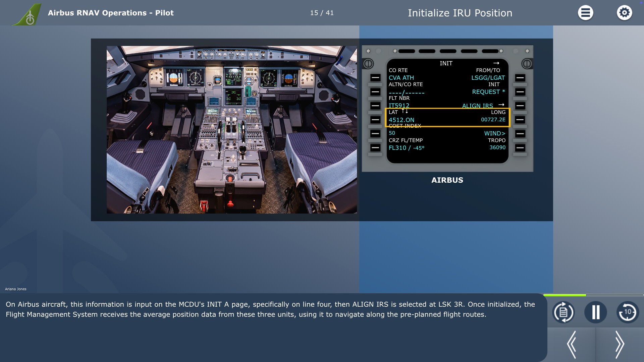This screenshot has height=362, width=644.
Task: Pause the narration playback
Action: (595, 312)
